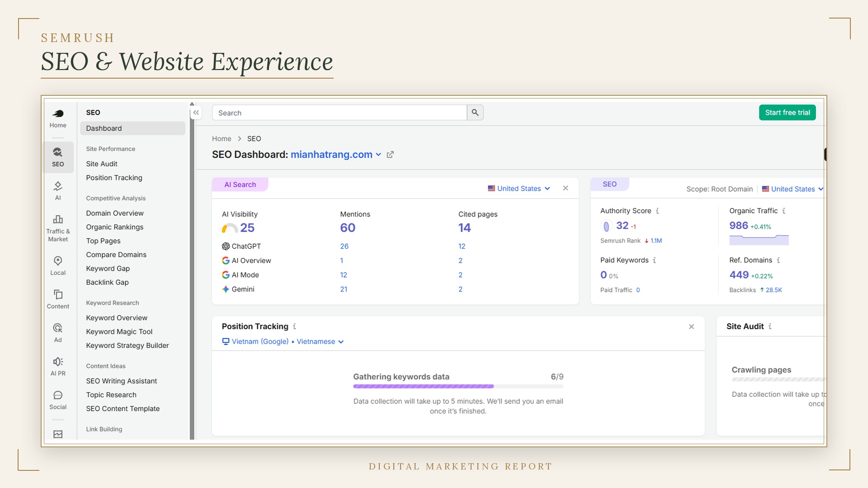Click the AI Mode Google icon
The height and width of the screenshot is (488, 868).
226,275
